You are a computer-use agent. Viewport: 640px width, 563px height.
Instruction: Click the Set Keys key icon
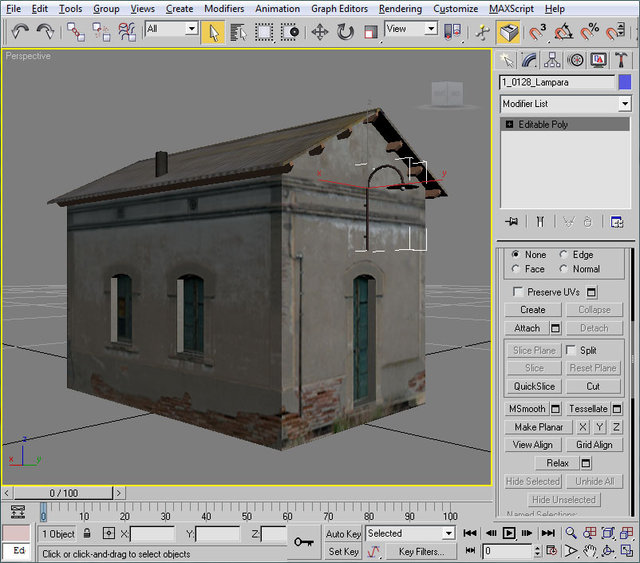(x=304, y=542)
